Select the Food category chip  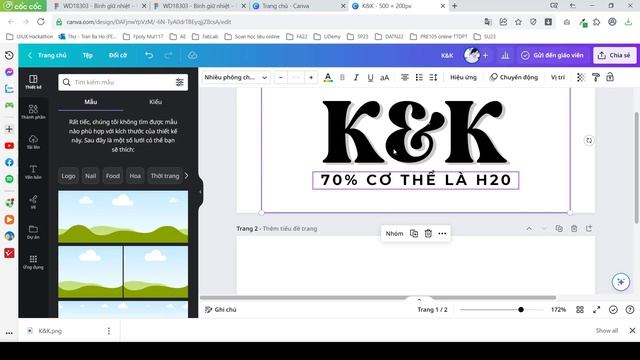pos(113,176)
